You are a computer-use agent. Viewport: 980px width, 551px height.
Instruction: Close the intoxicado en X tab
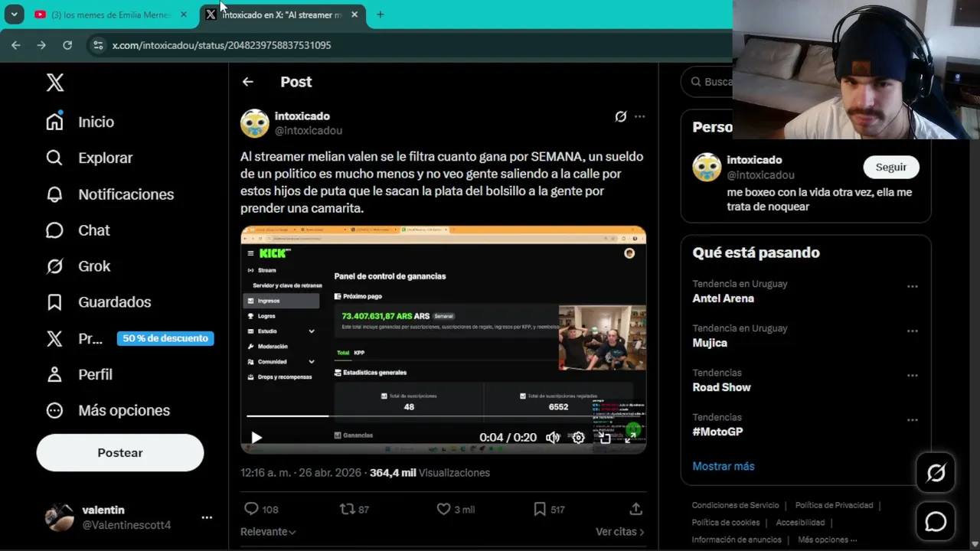pos(354,15)
